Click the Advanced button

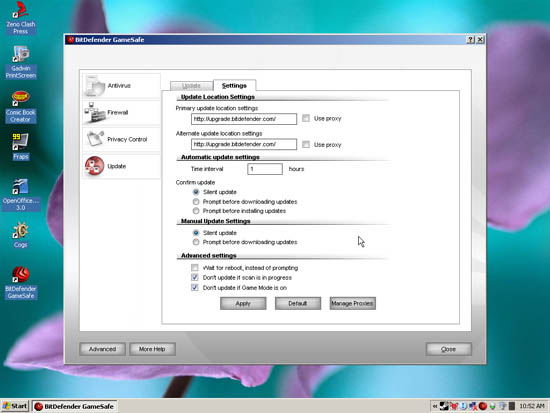coord(102,349)
